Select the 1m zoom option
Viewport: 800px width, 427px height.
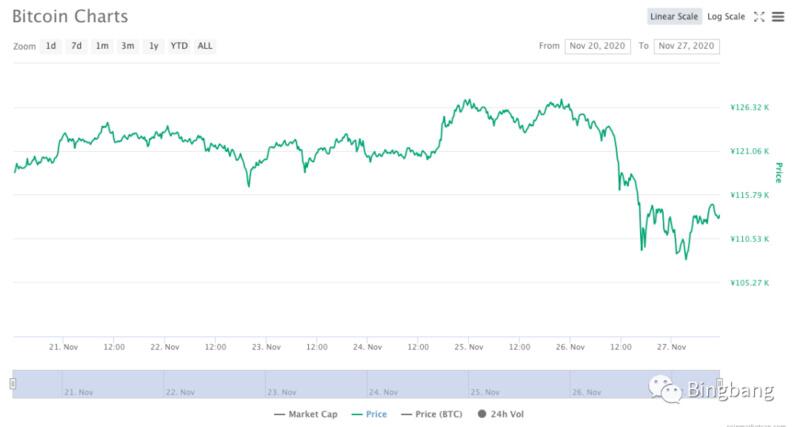tap(102, 46)
